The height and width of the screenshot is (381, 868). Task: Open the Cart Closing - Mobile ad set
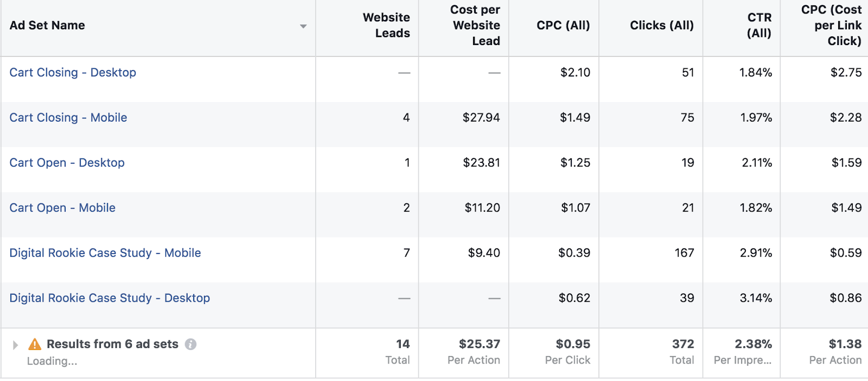click(68, 118)
